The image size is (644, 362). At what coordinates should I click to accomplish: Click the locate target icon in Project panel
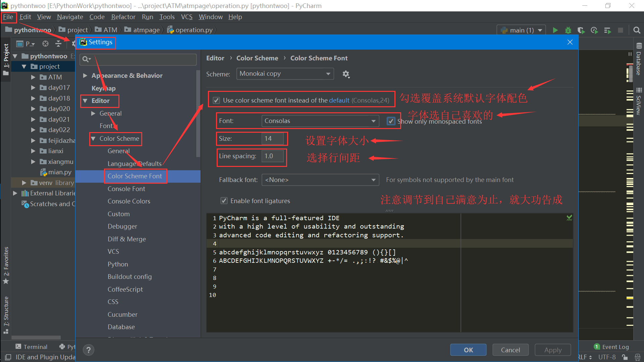click(x=45, y=44)
